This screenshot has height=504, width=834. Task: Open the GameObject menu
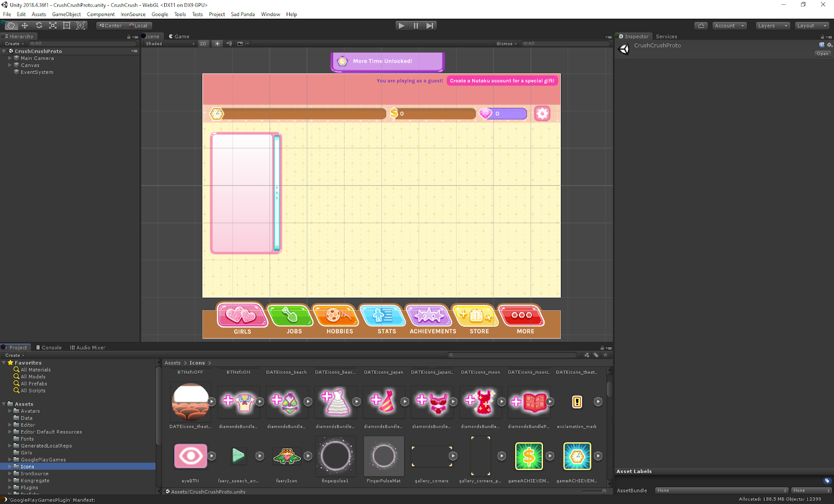tap(66, 14)
